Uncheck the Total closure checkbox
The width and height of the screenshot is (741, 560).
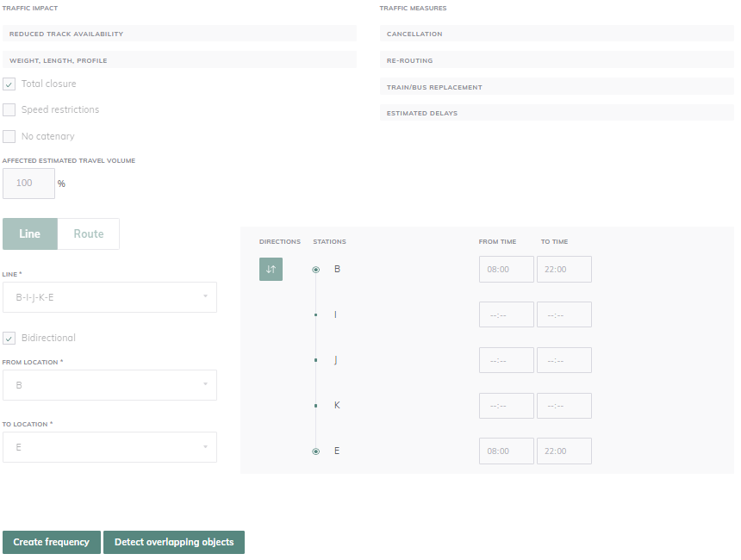click(x=9, y=84)
